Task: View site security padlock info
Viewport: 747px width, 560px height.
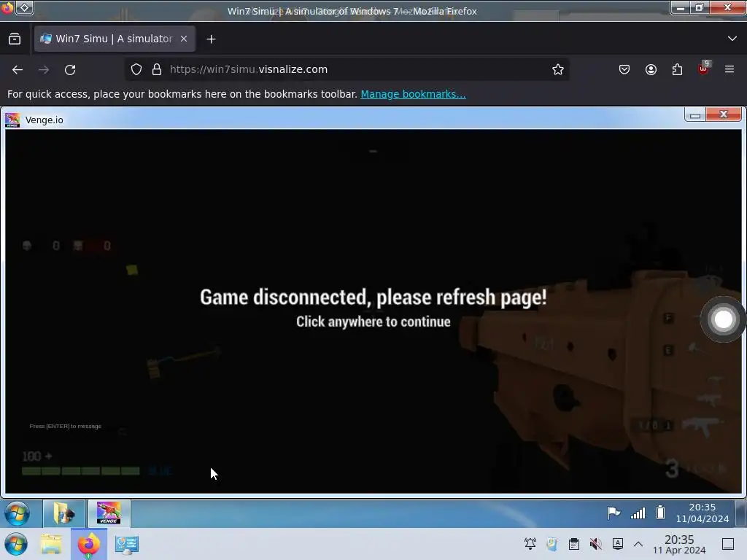Action: click(157, 69)
